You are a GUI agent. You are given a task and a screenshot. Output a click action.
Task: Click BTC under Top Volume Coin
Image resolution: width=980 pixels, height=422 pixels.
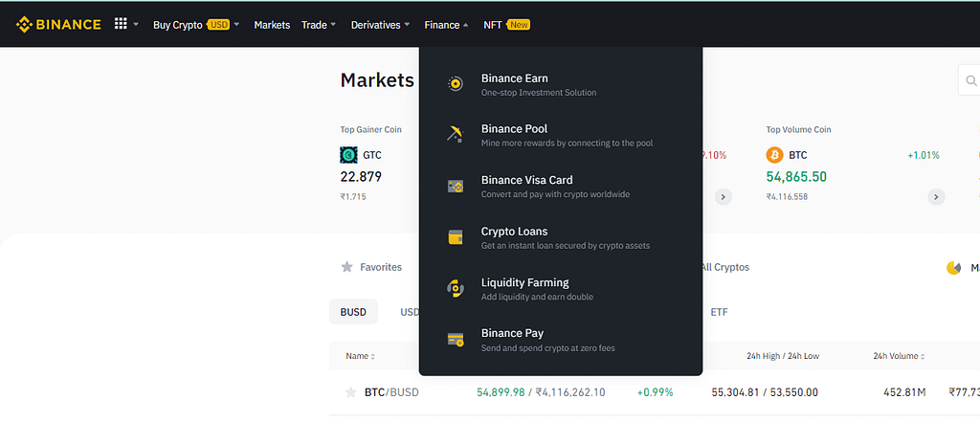tap(798, 155)
